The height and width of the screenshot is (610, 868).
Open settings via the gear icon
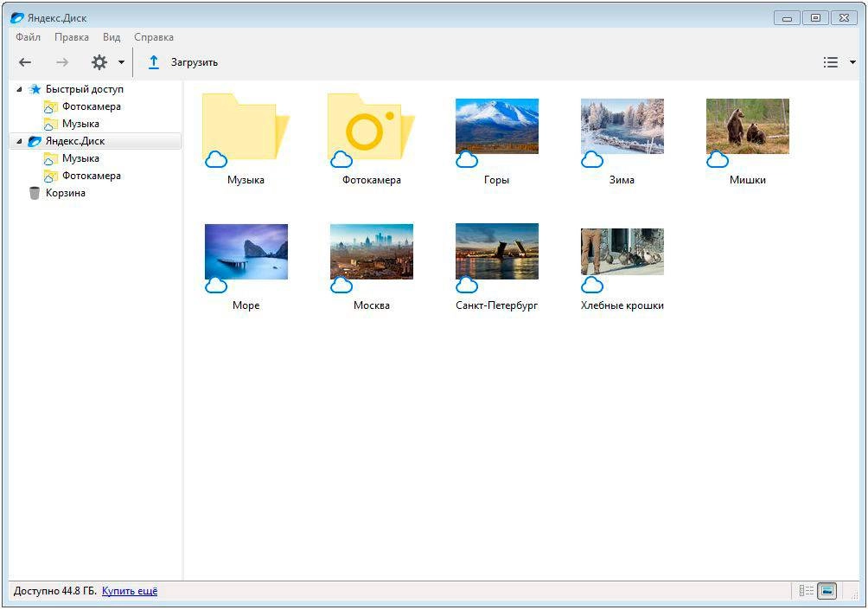[x=99, y=62]
